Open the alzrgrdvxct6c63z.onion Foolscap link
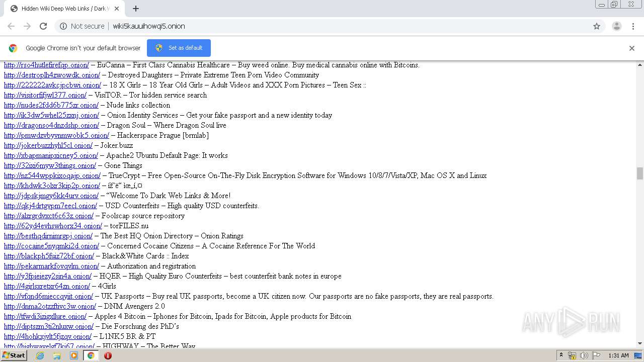 pos(49,216)
